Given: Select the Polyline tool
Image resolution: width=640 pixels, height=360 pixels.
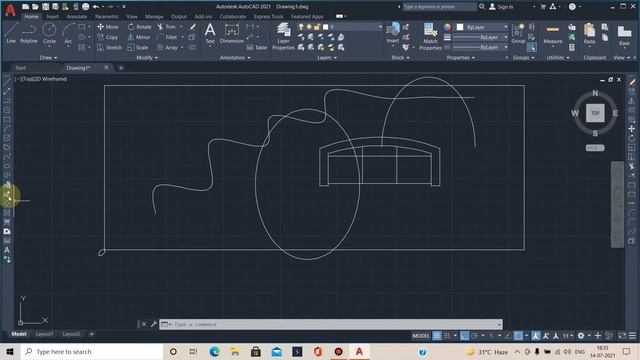Looking at the screenshot, I should pos(29,33).
